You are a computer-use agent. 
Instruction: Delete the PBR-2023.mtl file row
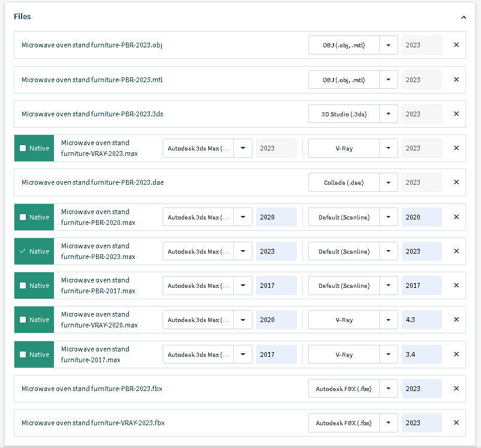456,80
